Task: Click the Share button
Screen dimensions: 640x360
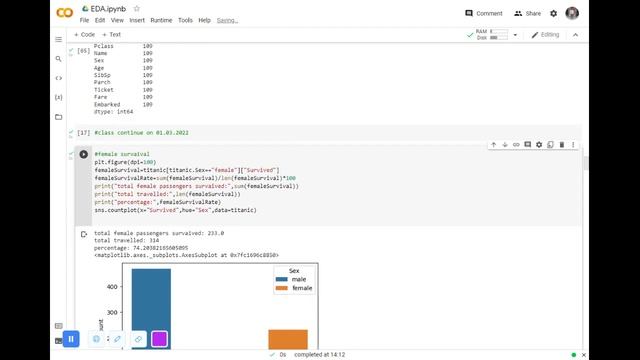Action: [527, 13]
